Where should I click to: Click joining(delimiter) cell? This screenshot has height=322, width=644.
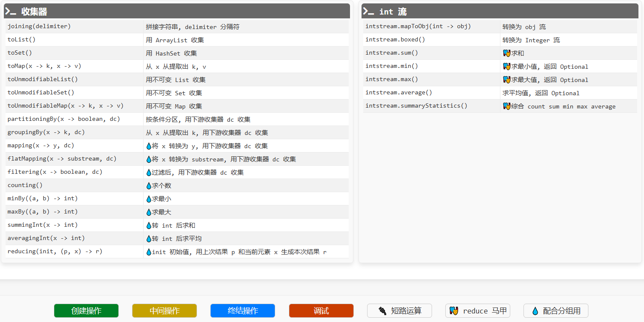tap(74, 26)
